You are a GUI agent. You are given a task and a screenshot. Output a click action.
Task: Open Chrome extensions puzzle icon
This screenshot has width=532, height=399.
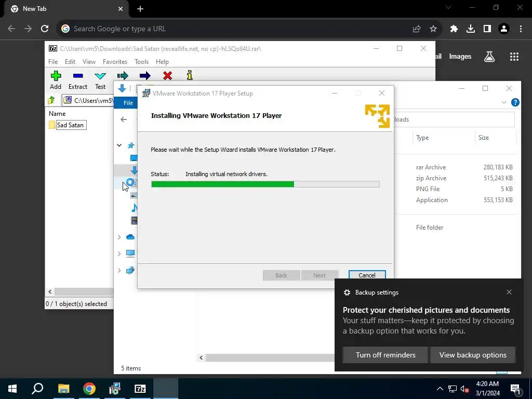click(454, 29)
